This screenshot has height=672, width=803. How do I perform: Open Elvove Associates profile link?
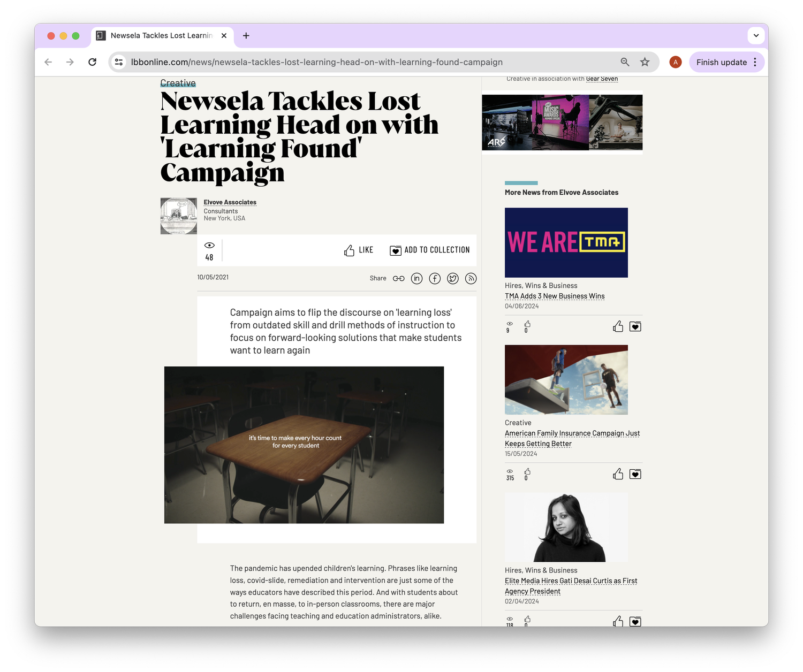point(230,202)
